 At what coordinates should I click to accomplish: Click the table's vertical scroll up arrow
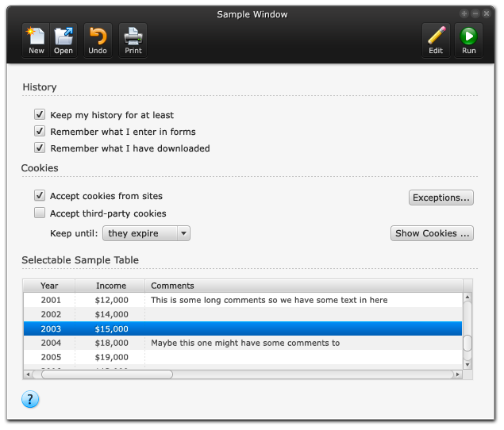coord(467,297)
